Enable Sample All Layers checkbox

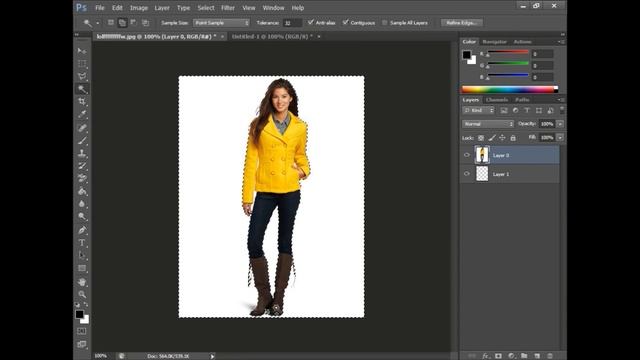click(x=385, y=22)
